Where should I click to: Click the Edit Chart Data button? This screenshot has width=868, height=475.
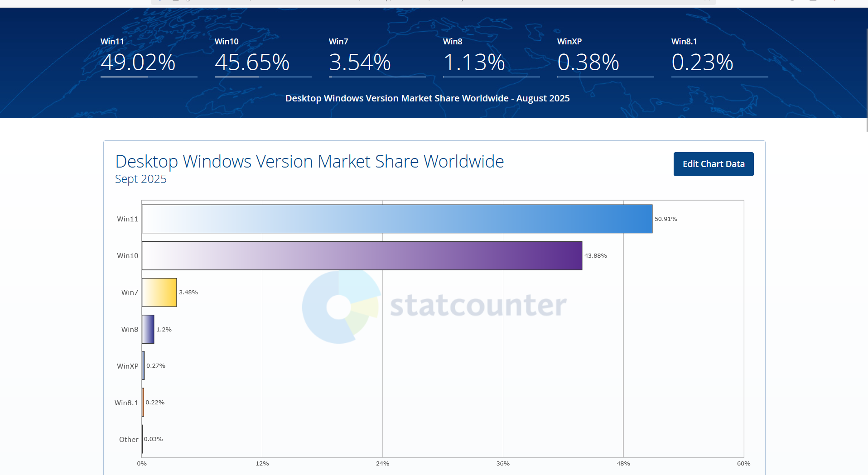click(714, 164)
